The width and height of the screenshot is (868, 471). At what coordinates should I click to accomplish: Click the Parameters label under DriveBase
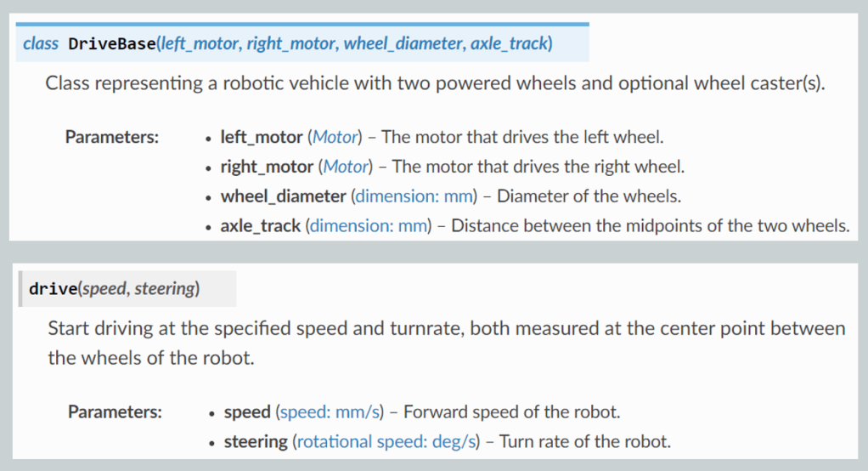tap(112, 137)
